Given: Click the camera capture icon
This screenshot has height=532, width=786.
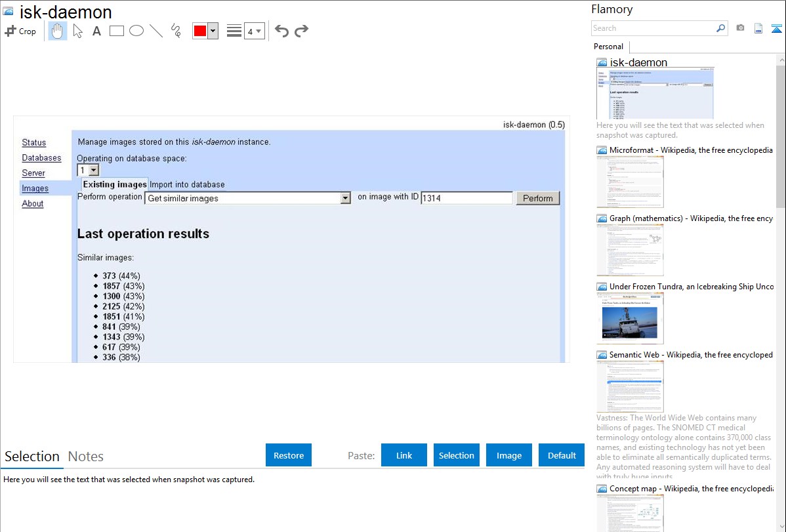Looking at the screenshot, I should click(740, 28).
